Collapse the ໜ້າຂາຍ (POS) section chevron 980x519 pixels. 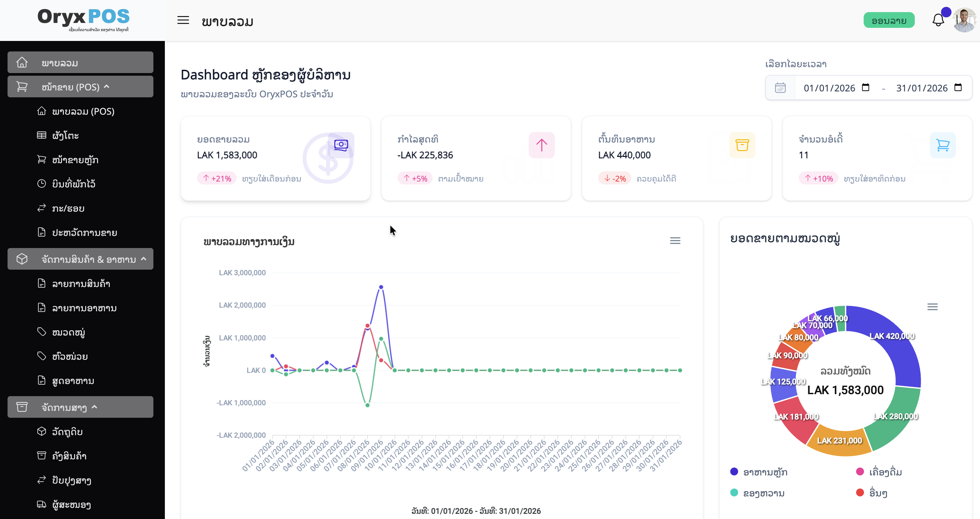[107, 86]
